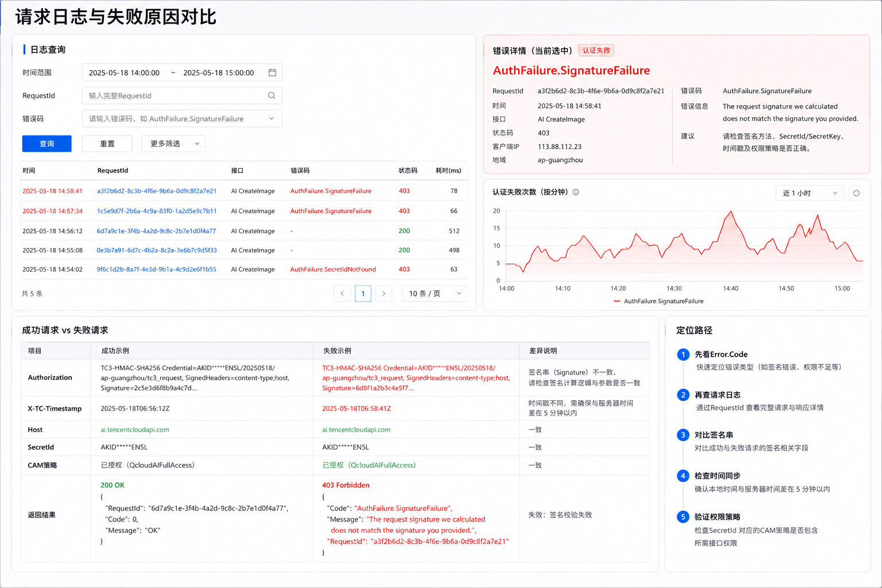Image resolution: width=882 pixels, height=588 pixels.
Task: Click step 3 对比签名串
Action: (x=714, y=435)
